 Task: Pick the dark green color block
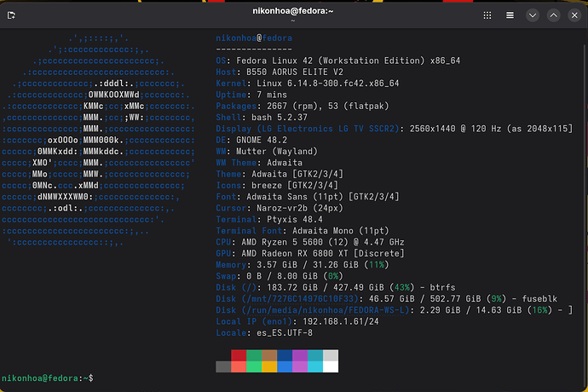click(254, 355)
